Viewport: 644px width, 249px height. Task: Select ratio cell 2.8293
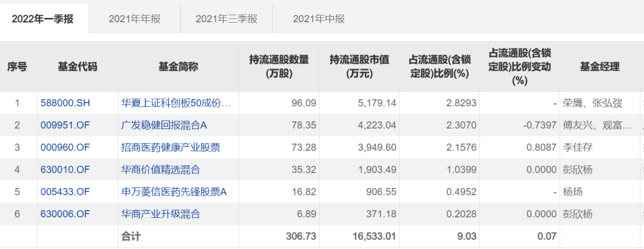[461, 103]
